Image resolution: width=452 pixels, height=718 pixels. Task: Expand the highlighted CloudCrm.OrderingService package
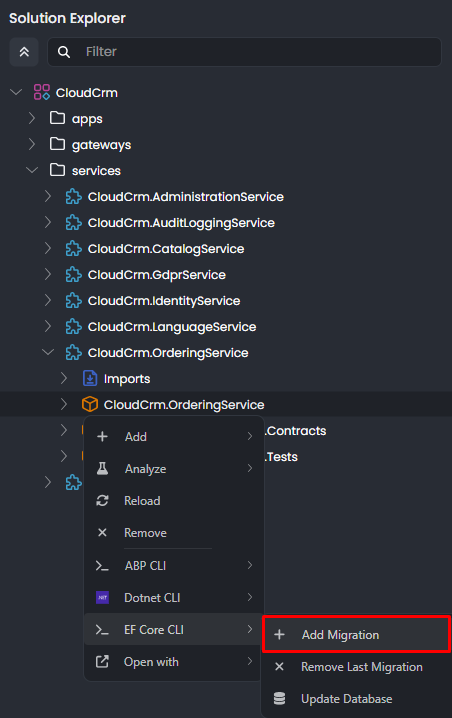click(64, 404)
